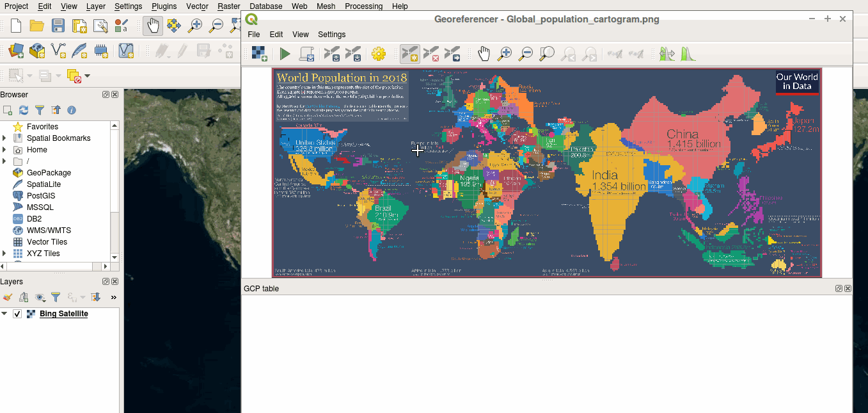Click the Bing Satellite layer name
Screen dimensions: 868x413
point(63,314)
